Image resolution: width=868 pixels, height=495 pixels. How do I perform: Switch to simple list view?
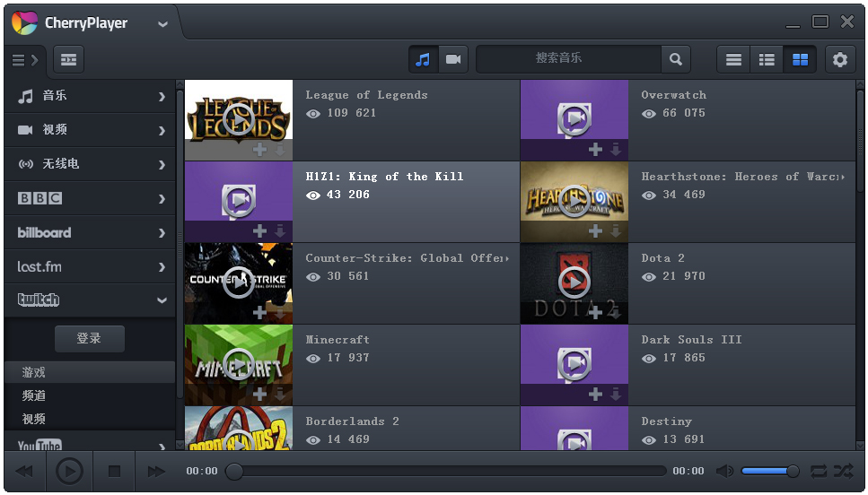point(733,59)
